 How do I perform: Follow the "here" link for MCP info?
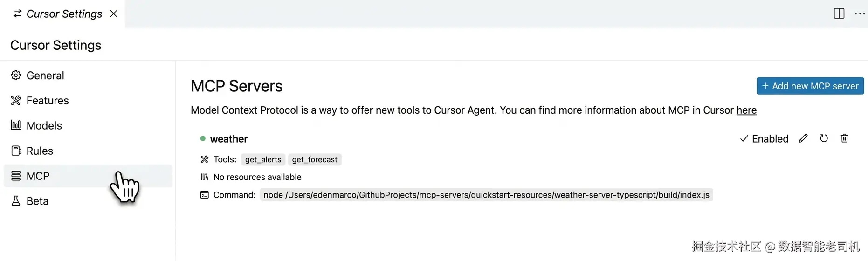tap(746, 110)
